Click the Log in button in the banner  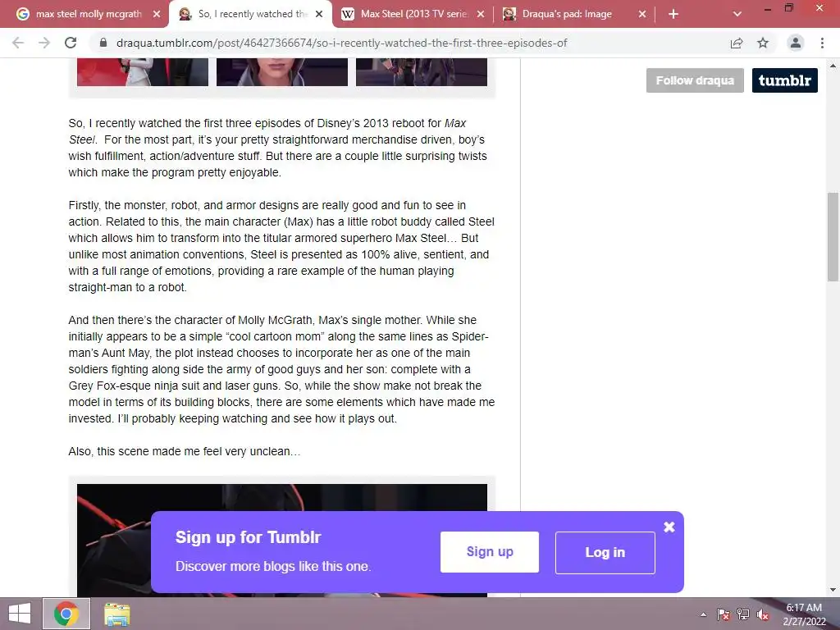[x=605, y=552]
